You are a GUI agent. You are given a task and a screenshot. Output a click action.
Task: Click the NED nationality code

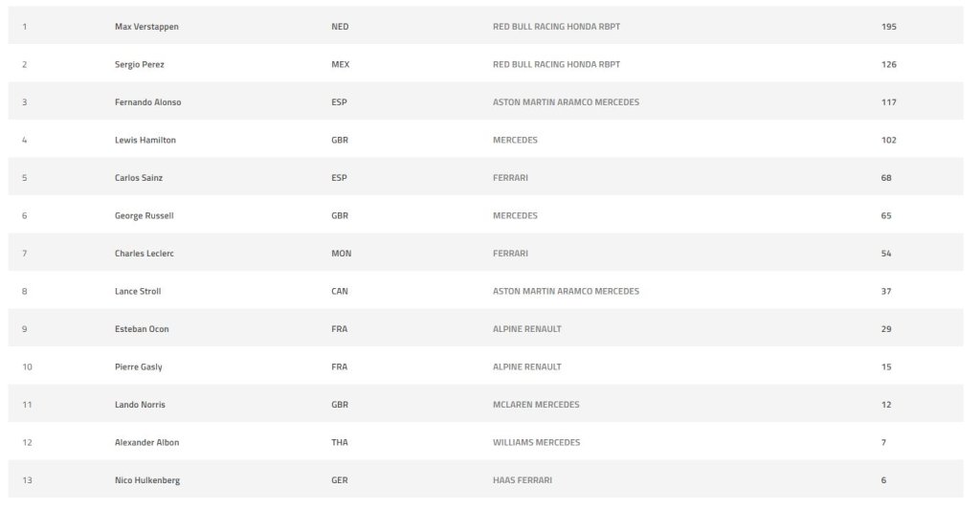pyautogui.click(x=340, y=27)
